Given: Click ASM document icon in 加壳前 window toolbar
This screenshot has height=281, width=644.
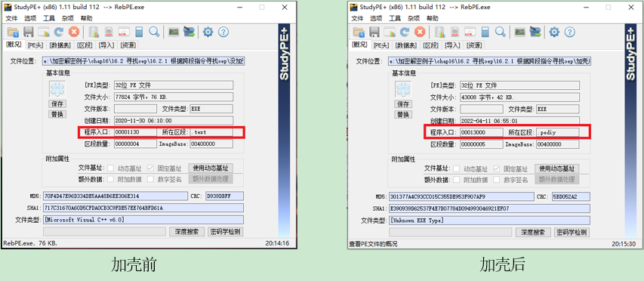Looking at the screenshot, I should coord(109,32).
